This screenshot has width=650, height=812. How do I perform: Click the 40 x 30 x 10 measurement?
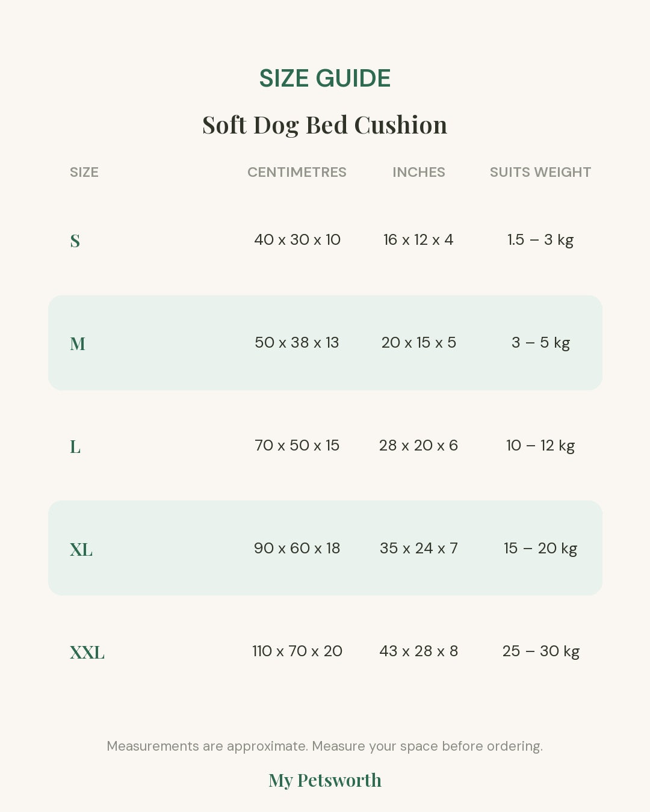(x=297, y=239)
